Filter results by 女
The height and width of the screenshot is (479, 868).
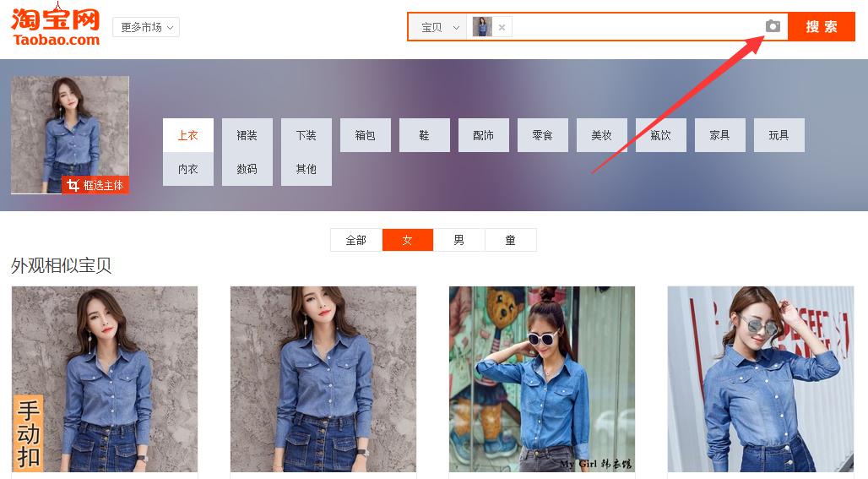coord(408,240)
